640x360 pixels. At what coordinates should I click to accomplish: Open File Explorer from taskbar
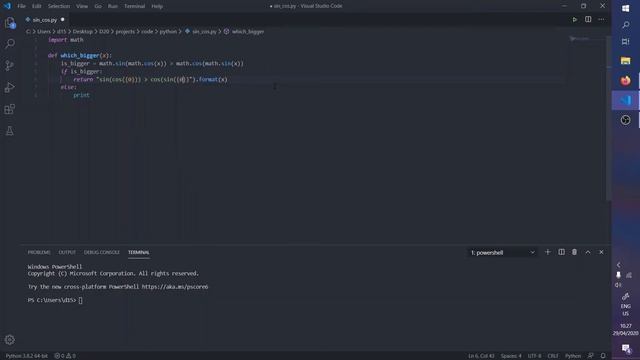coord(625,61)
